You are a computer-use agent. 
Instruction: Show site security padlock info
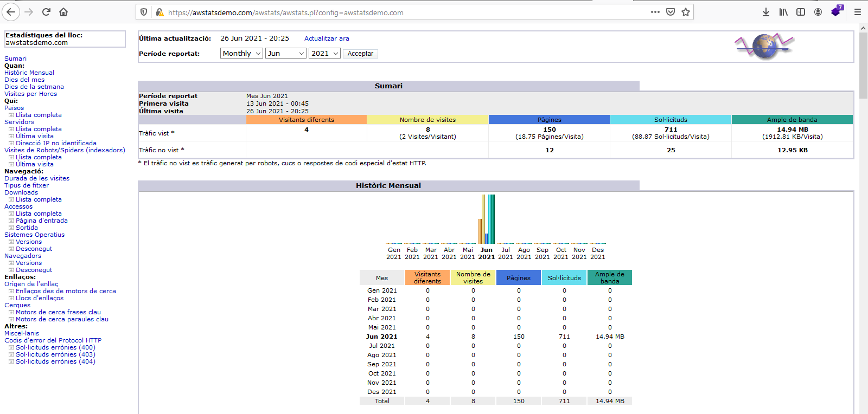(x=159, y=12)
